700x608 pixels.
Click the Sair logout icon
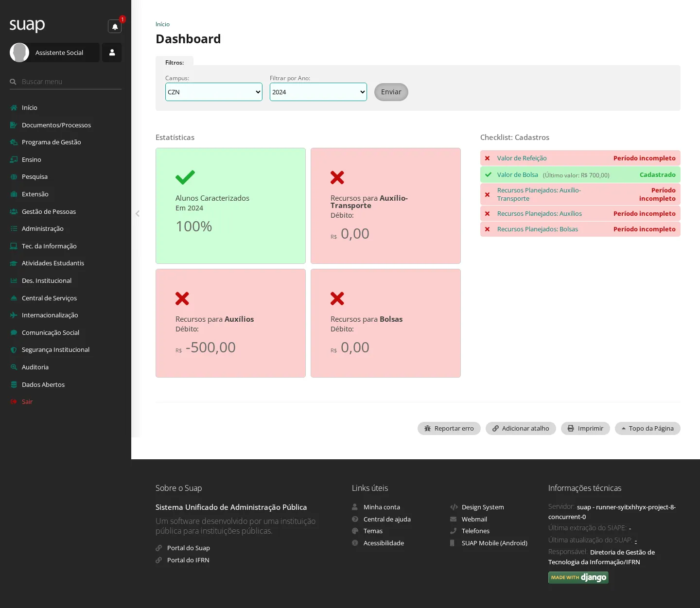coord(14,401)
